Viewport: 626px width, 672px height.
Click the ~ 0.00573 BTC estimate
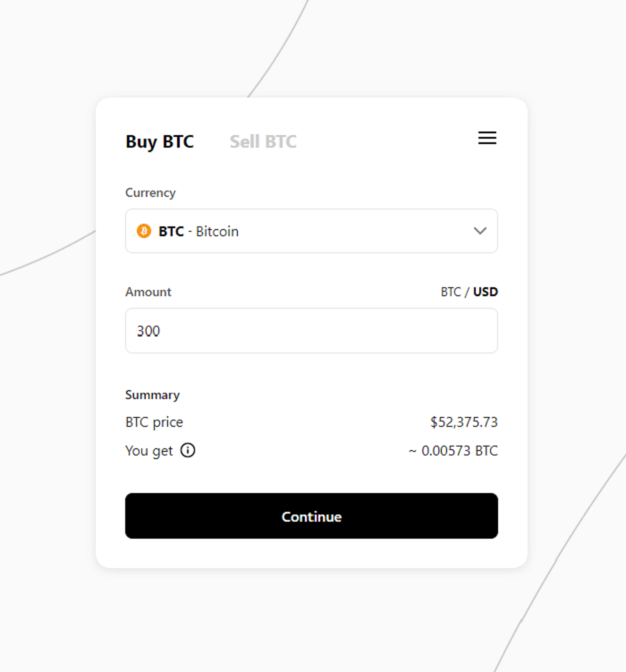pyautogui.click(x=453, y=451)
